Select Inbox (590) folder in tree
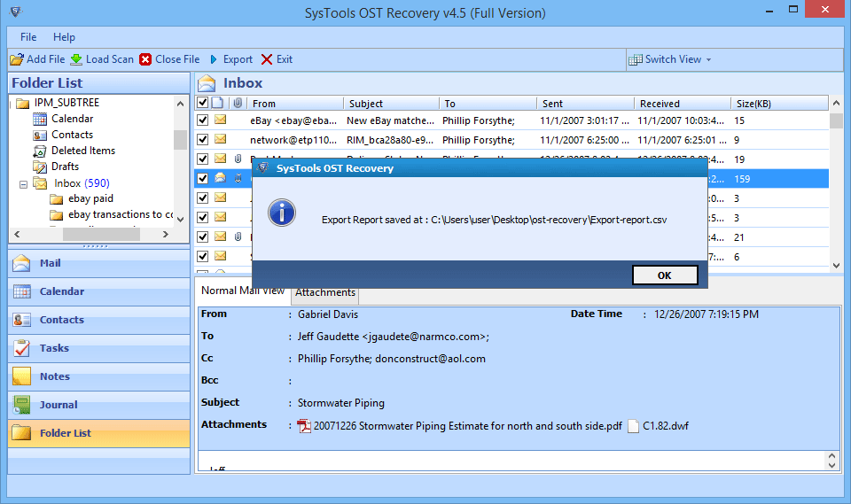Viewport: 851px width, 504px height. pyautogui.click(x=82, y=182)
